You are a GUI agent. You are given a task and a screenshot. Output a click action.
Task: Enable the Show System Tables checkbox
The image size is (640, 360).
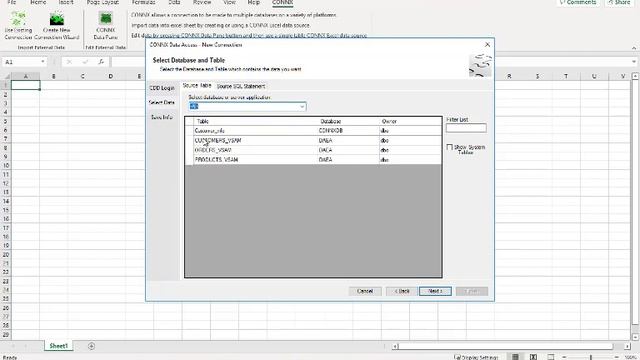(x=449, y=147)
